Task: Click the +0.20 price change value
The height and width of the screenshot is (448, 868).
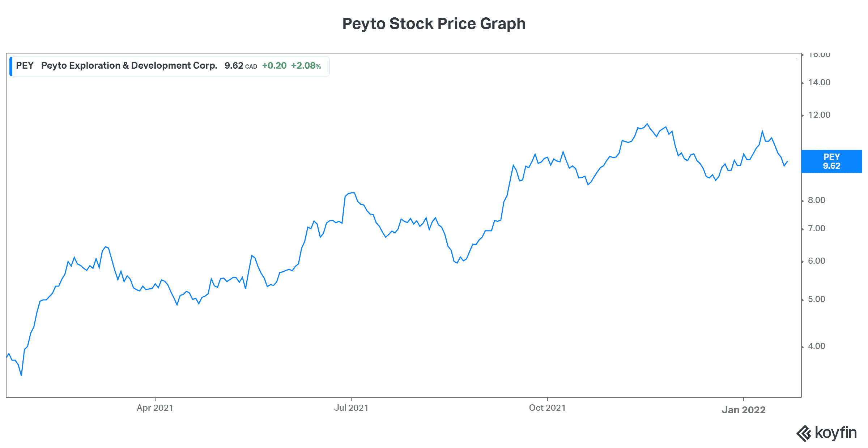Action: coord(274,66)
